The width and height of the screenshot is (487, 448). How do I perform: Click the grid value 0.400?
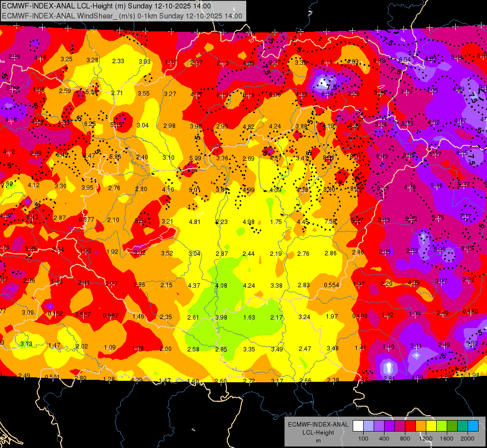coord(360,316)
